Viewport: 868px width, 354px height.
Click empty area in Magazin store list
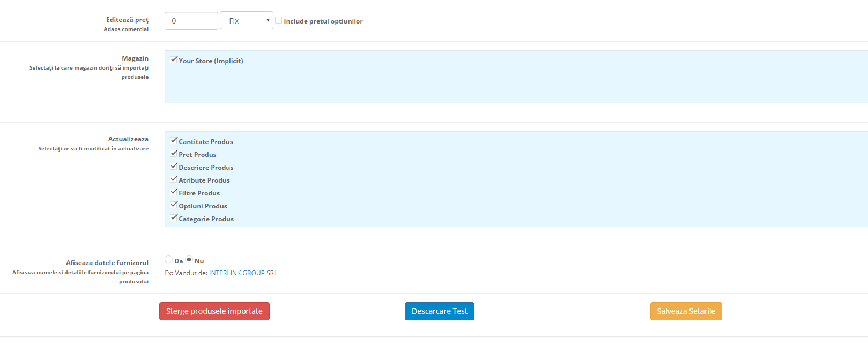(x=483, y=86)
